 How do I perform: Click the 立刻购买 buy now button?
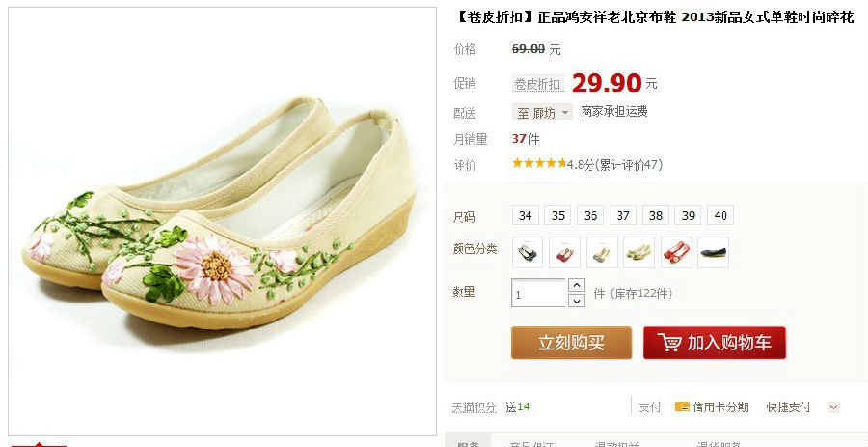point(571,343)
